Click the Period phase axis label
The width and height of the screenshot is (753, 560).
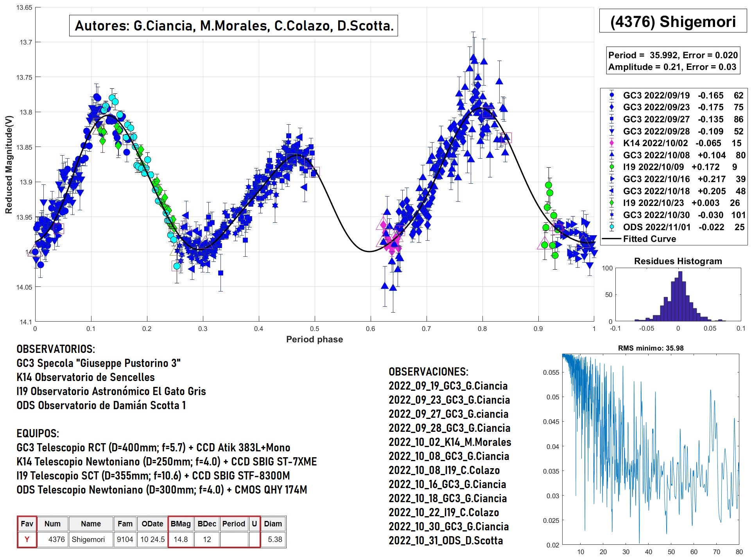click(x=314, y=339)
